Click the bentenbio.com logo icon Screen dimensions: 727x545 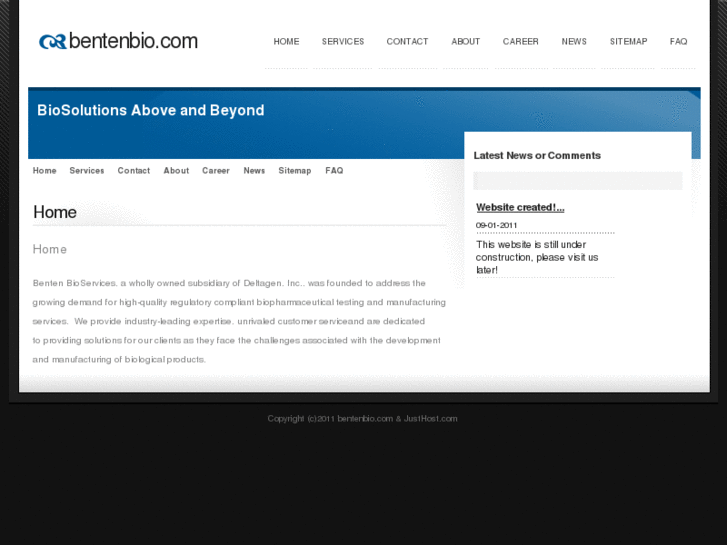pos(52,41)
